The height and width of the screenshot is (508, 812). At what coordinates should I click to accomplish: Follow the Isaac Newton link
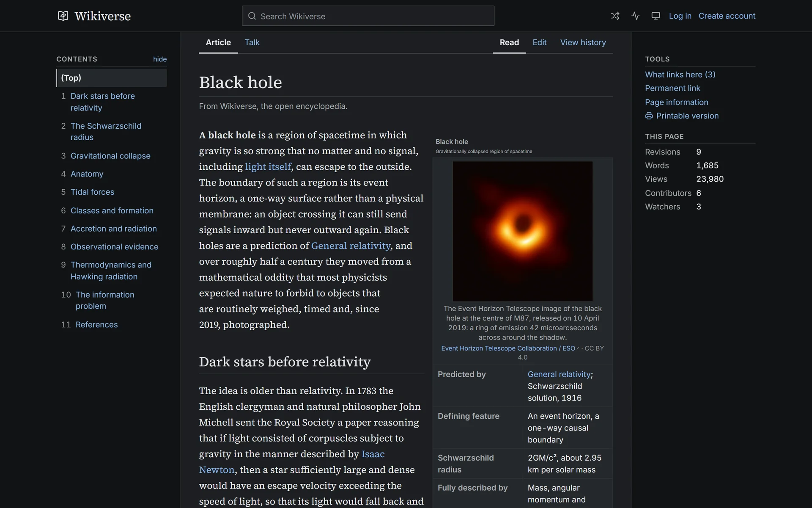(x=292, y=462)
